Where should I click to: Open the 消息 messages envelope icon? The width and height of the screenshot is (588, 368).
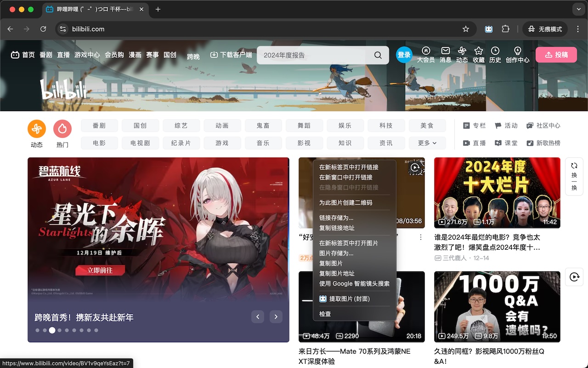[x=445, y=51]
